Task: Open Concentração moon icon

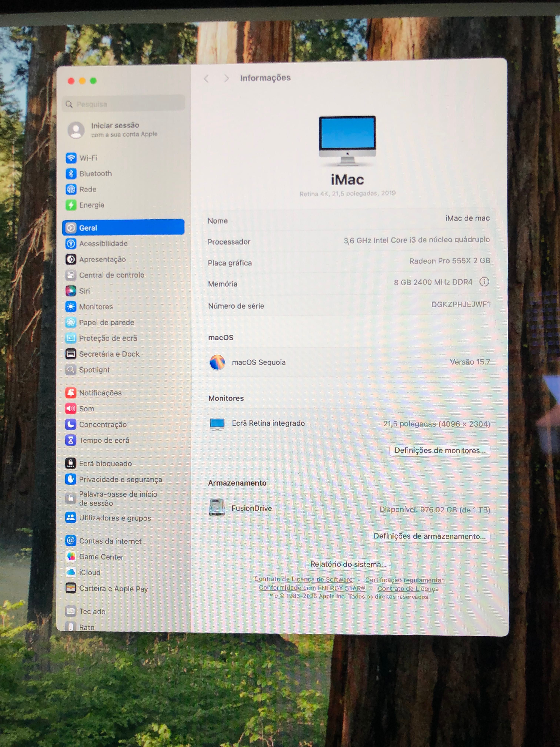Action: pos(71,424)
